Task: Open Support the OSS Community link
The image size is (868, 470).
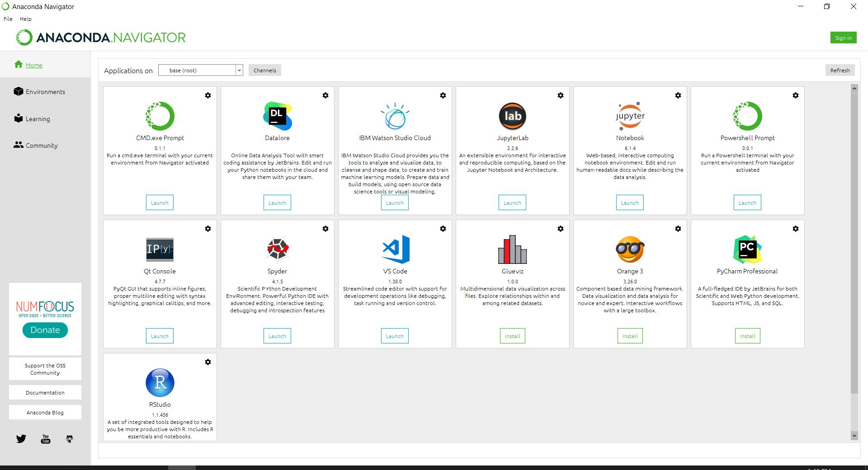Action: (45, 369)
